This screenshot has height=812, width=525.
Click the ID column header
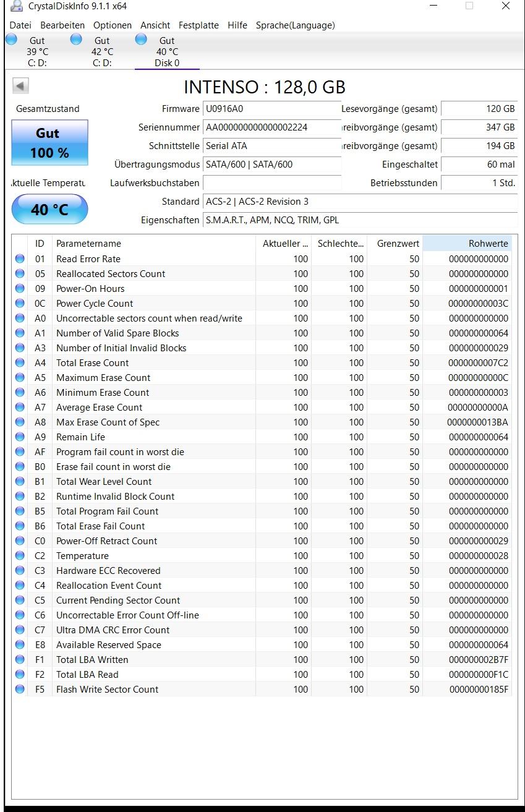coord(40,244)
